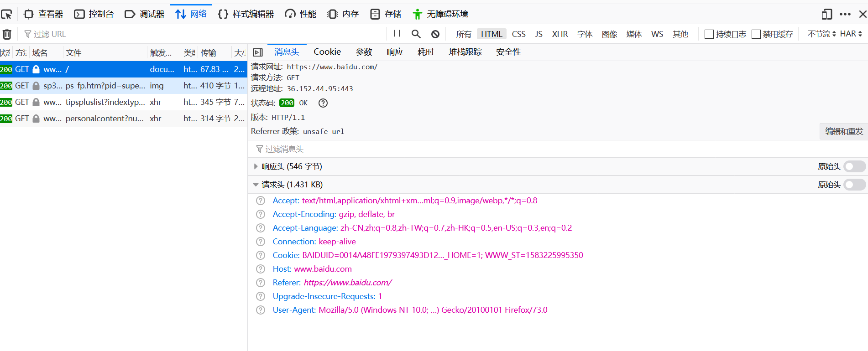Open help icon for Referer header
The width and height of the screenshot is (868, 351).
pyautogui.click(x=261, y=283)
